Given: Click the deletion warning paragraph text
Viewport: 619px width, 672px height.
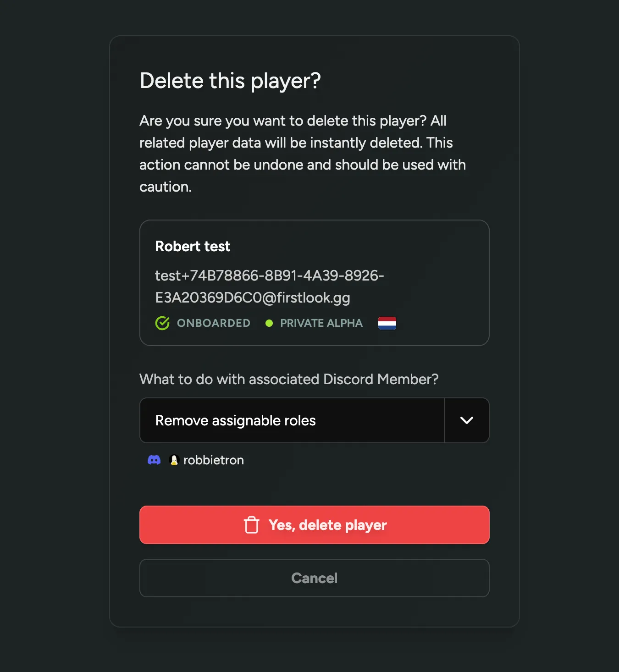Looking at the screenshot, I should click(x=303, y=154).
